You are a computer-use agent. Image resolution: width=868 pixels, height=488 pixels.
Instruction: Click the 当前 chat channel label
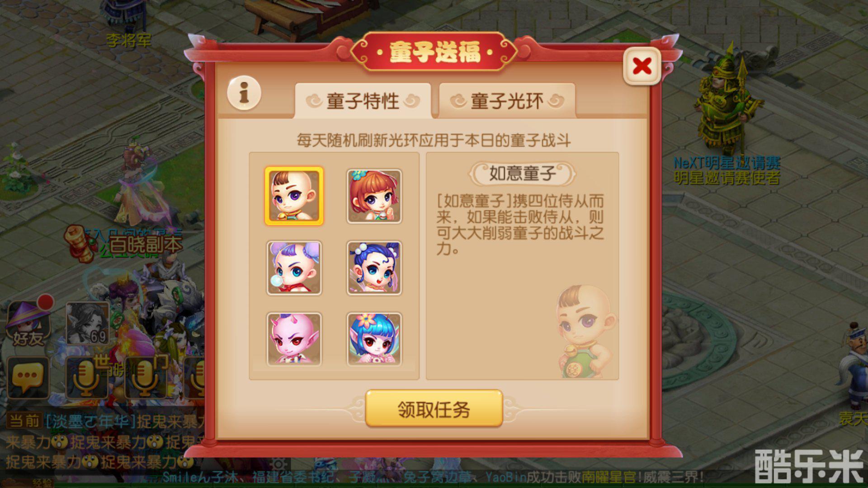24,421
